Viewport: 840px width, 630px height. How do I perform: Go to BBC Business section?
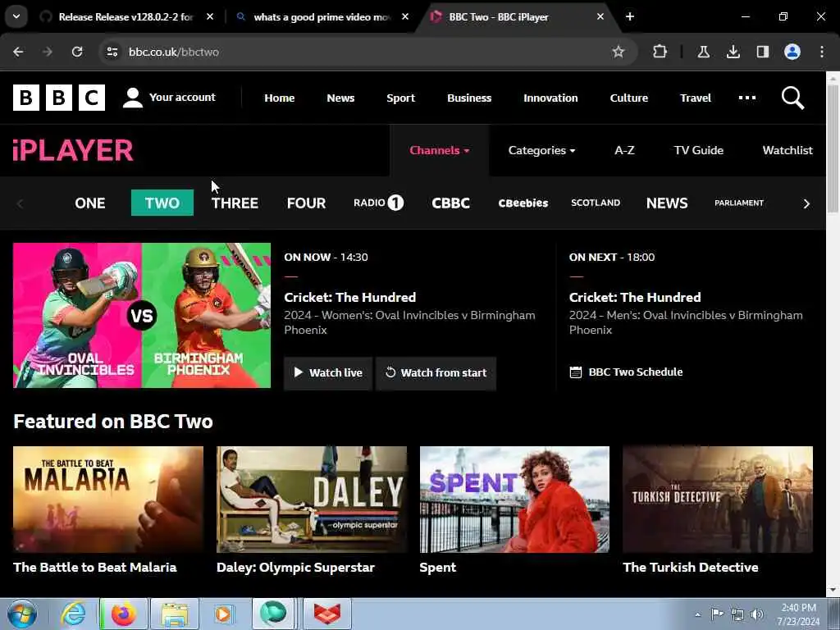pyautogui.click(x=469, y=98)
